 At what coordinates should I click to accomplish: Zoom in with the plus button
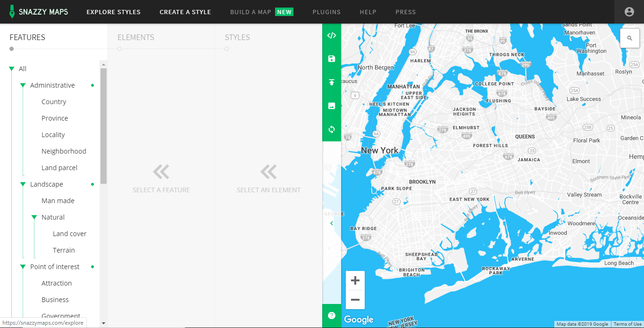coord(355,281)
